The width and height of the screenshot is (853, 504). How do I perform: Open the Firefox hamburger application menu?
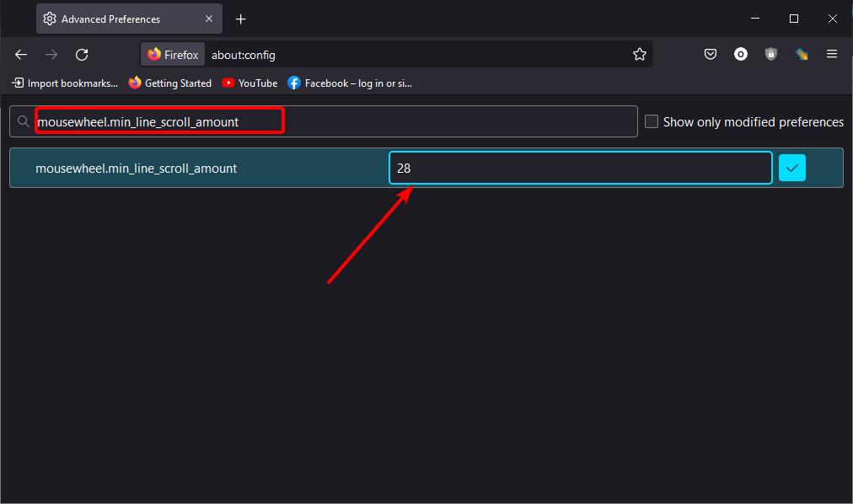[x=832, y=54]
